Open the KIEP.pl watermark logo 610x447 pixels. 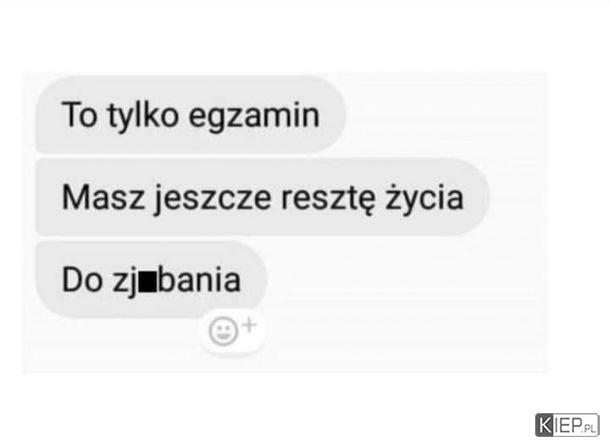567,425
